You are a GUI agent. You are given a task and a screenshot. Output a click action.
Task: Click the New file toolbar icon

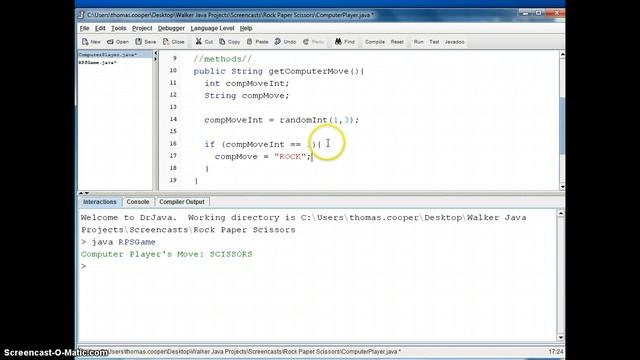85,42
